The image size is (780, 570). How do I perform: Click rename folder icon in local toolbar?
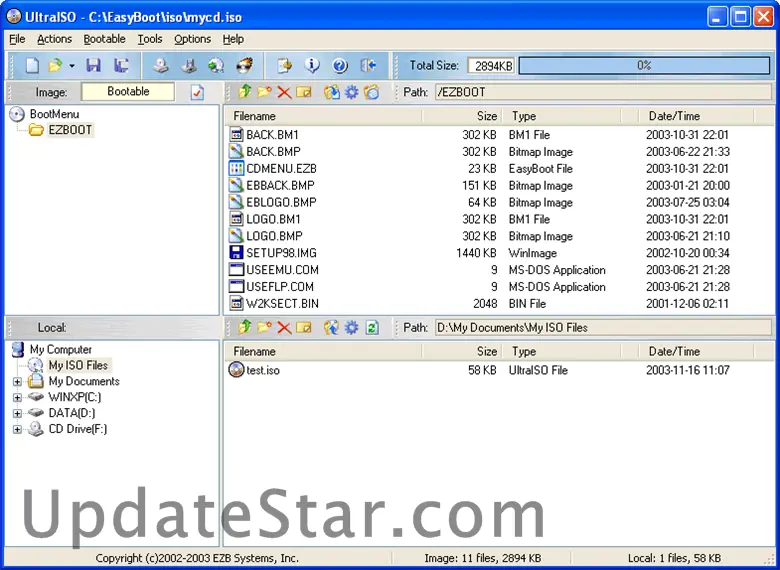tap(303, 327)
